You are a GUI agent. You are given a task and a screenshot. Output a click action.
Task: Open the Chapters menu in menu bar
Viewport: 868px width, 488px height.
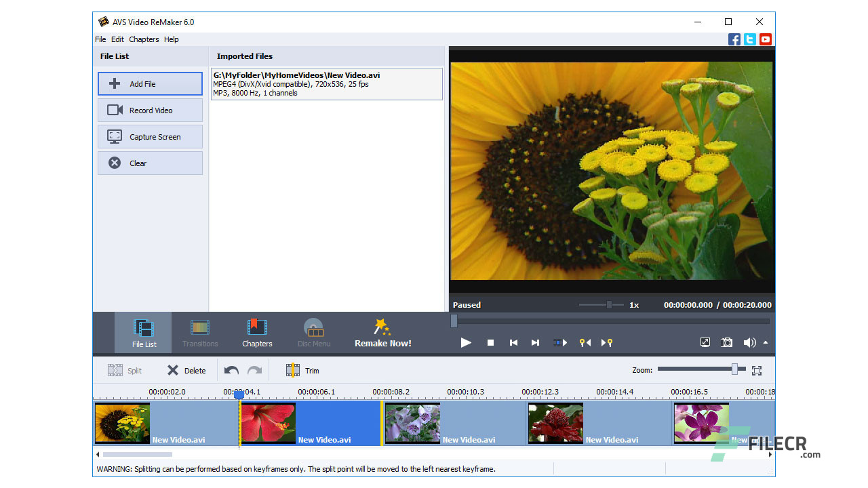[x=144, y=39]
